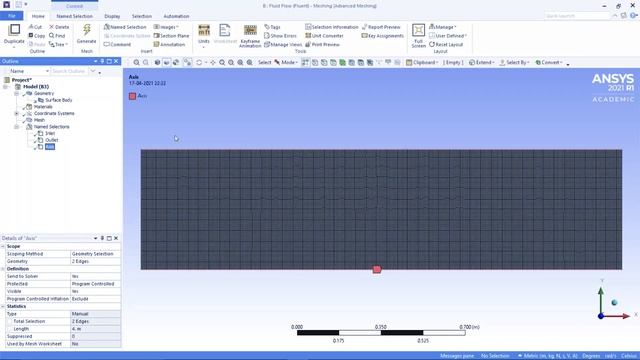This screenshot has width=640, height=360.
Task: Expand the Coordinate Systems tree node
Action: click(x=17, y=113)
